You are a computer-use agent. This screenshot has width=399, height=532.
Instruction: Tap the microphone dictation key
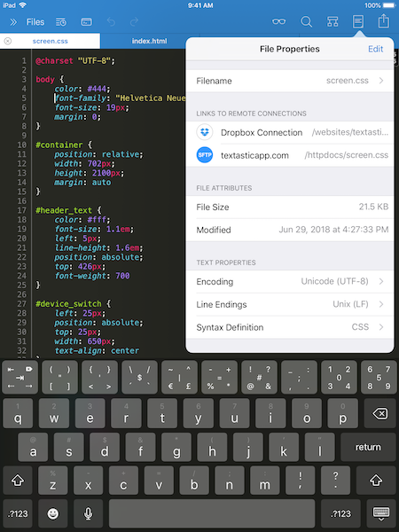click(x=88, y=513)
